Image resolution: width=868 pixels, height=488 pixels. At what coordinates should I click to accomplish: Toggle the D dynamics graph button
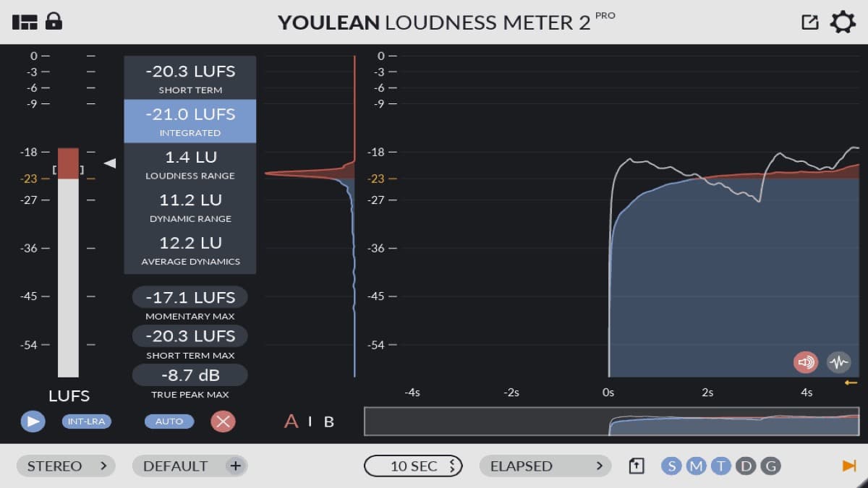coord(746,466)
